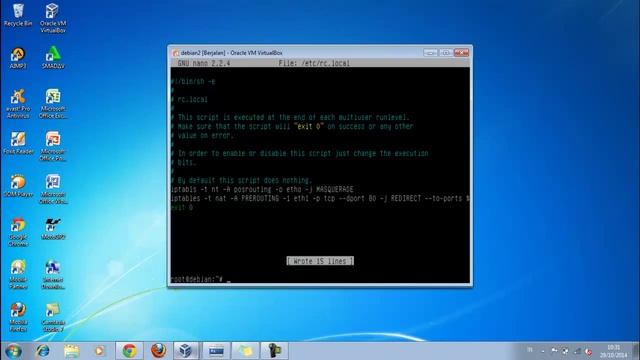The image size is (640, 360).
Task: Open the blue window taskbar item
Action: (216, 351)
